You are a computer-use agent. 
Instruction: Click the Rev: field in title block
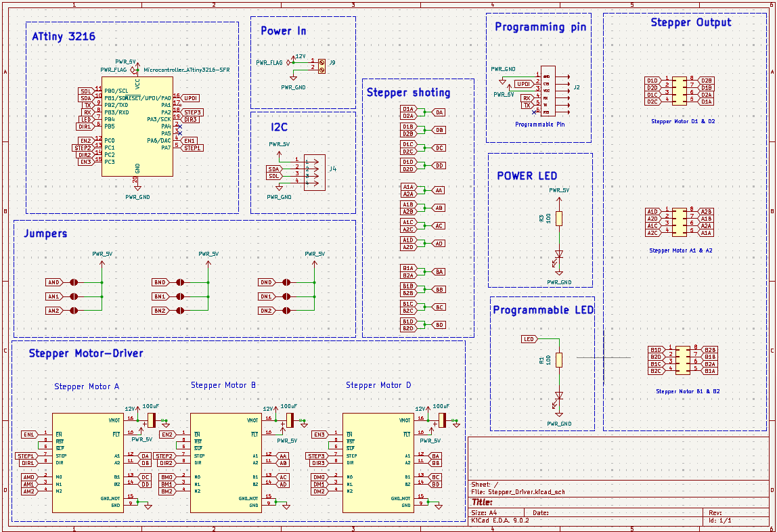(x=715, y=512)
